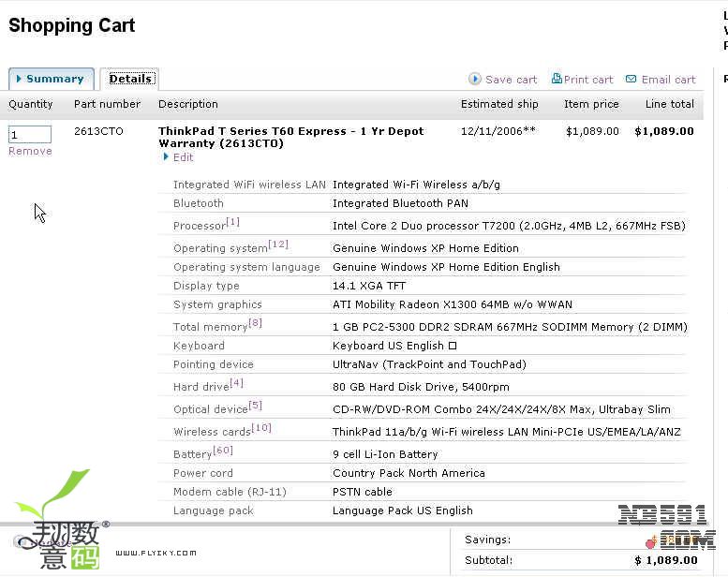The image size is (728, 577).
Task: Select the $1,089.00 item price
Action: tap(592, 131)
